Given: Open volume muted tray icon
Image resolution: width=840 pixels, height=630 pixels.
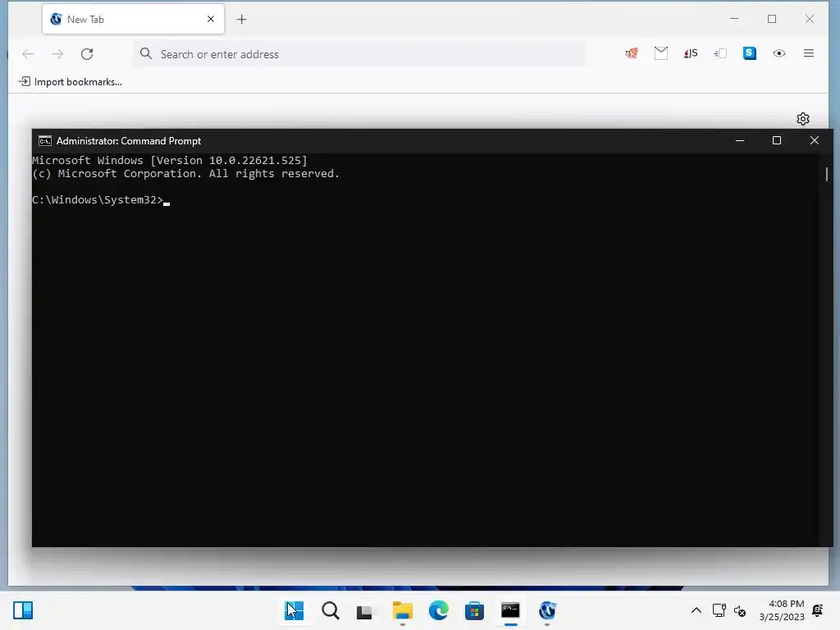Looking at the screenshot, I should [x=740, y=610].
